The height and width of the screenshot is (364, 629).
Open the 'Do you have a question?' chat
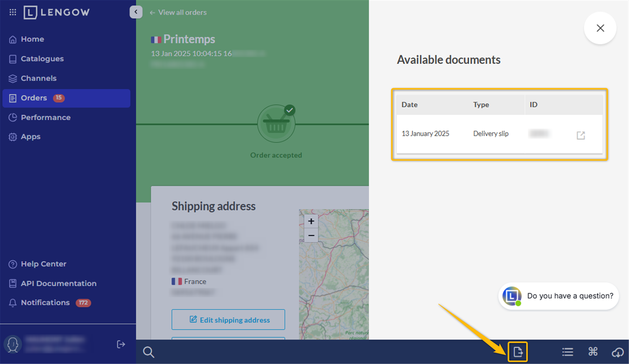point(559,296)
